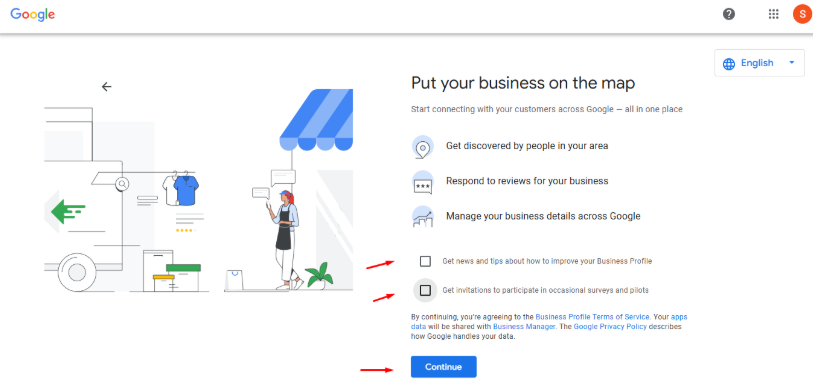Screen dimensions: 815x380
Task: Click "Respond to reviews for your business"
Action: (x=527, y=181)
